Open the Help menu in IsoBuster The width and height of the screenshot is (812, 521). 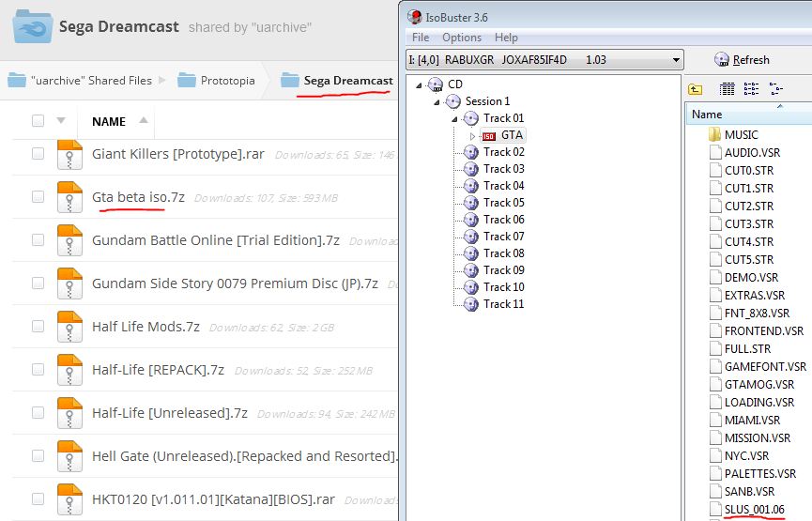(x=506, y=38)
